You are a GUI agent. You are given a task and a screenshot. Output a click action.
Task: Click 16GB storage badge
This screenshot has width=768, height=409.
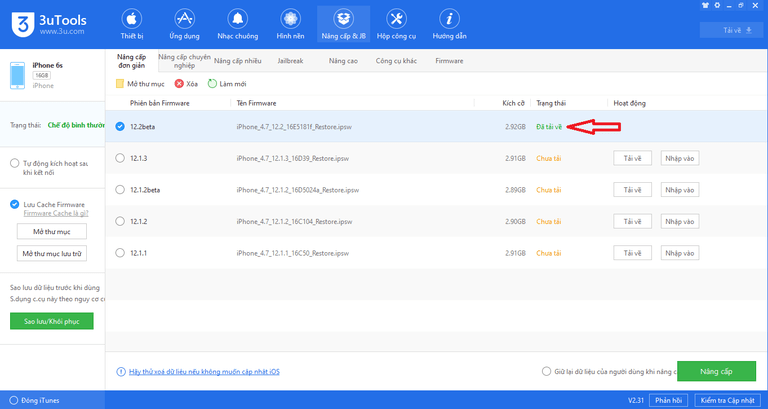pyautogui.click(x=42, y=75)
